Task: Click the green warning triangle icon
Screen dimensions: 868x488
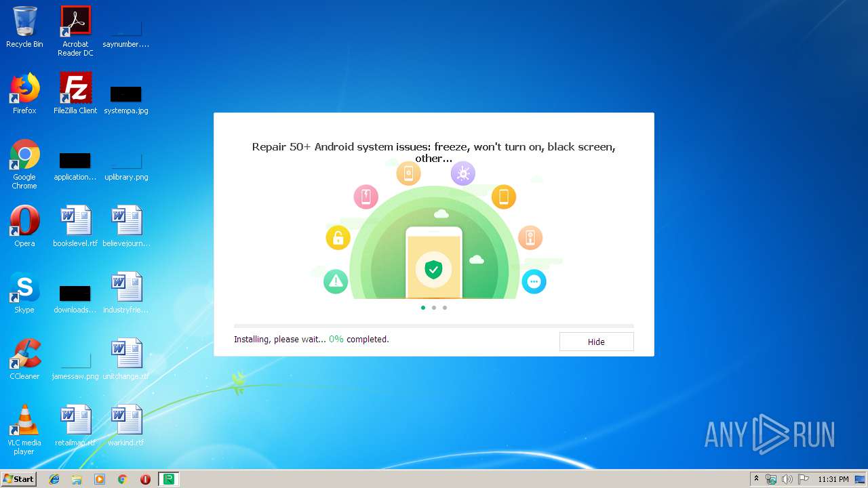Action: (336, 281)
